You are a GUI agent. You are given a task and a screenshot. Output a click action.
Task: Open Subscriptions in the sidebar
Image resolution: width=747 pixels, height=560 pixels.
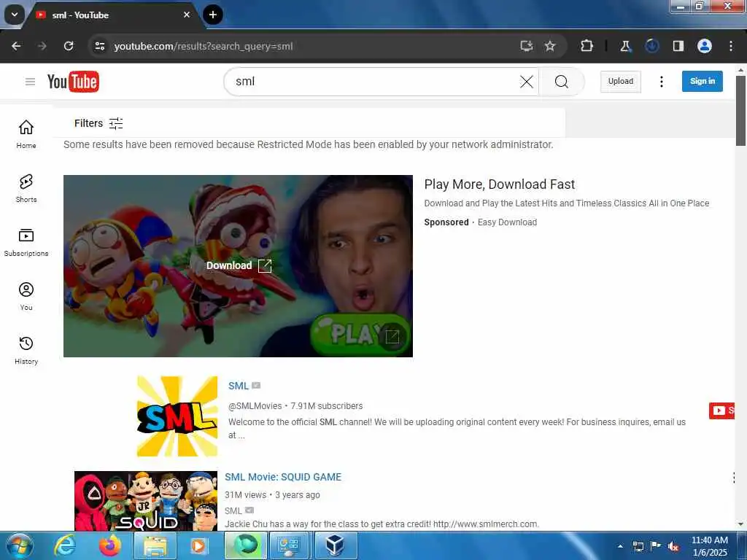click(x=26, y=242)
